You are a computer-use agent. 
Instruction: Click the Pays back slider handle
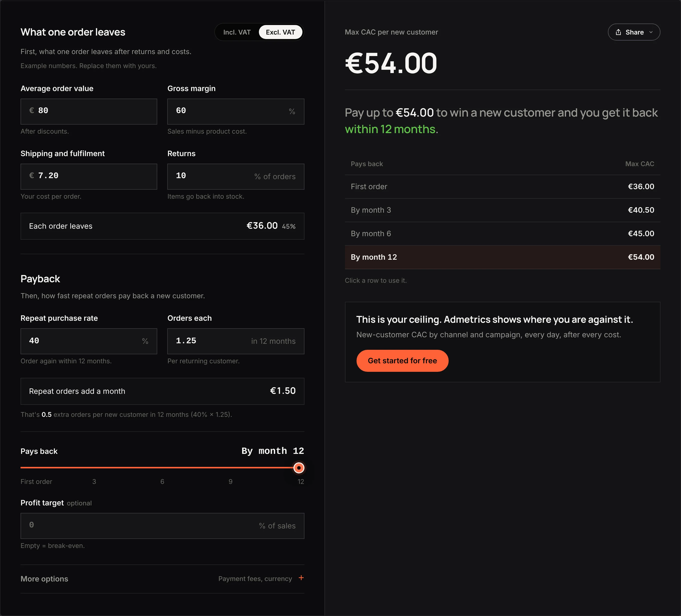[x=299, y=468]
